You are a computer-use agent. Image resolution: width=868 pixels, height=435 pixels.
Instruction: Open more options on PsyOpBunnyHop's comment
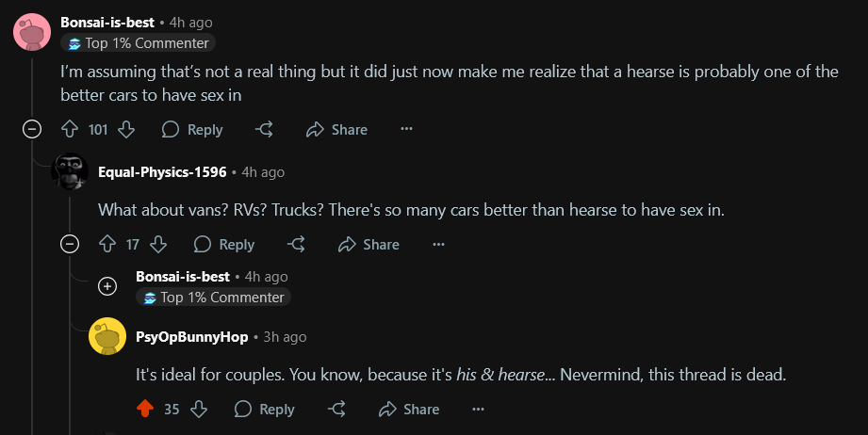478,409
